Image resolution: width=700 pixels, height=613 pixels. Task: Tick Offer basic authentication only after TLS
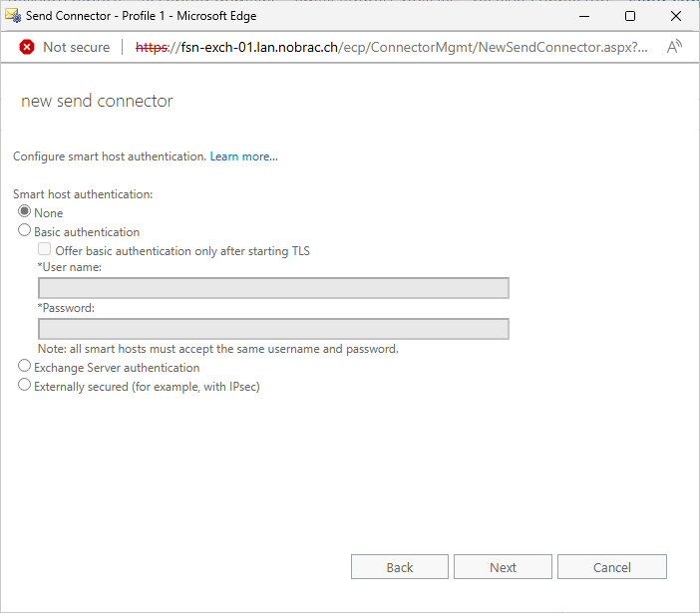(x=44, y=249)
